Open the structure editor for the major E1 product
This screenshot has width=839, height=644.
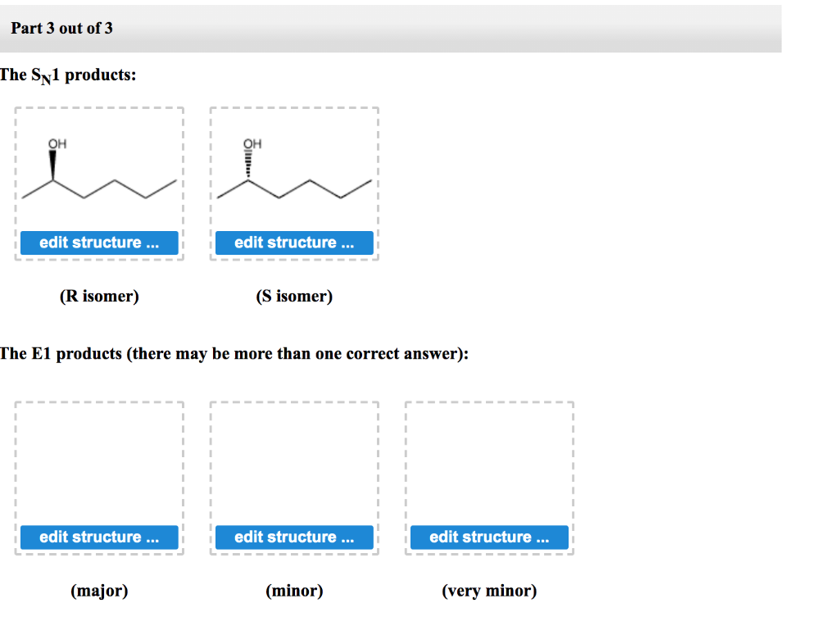click(x=100, y=537)
